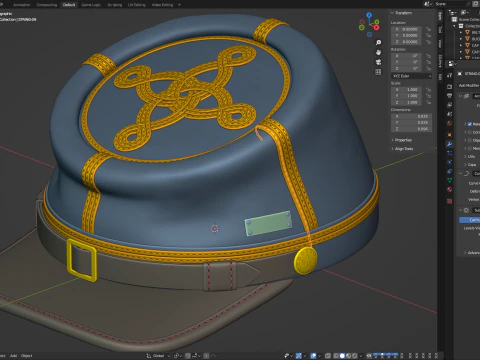Select the Catmull-Clark subdivision button
This screenshot has height=360, width=480.
(470, 220)
